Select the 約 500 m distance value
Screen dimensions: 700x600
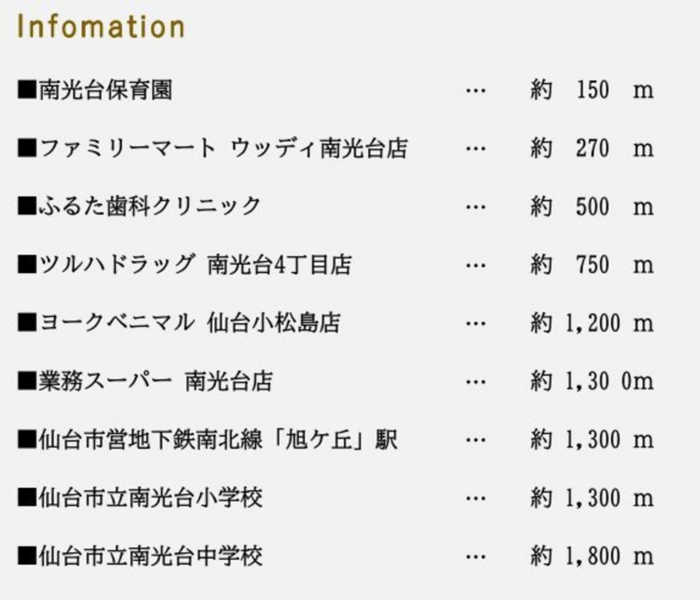[591, 206]
